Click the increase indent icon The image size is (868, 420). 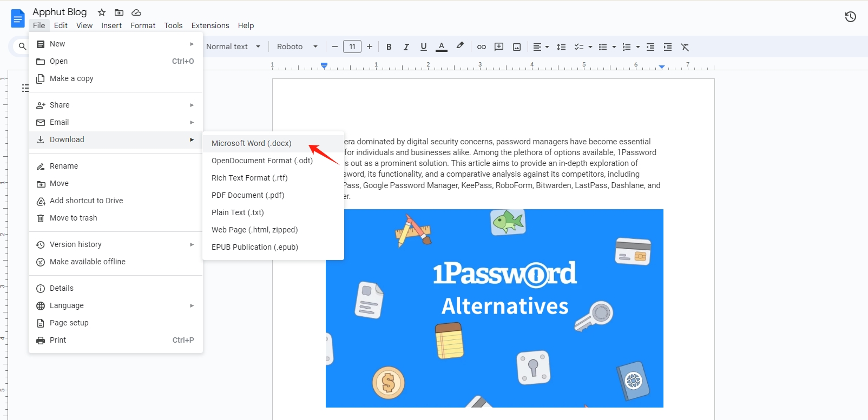[668, 47]
